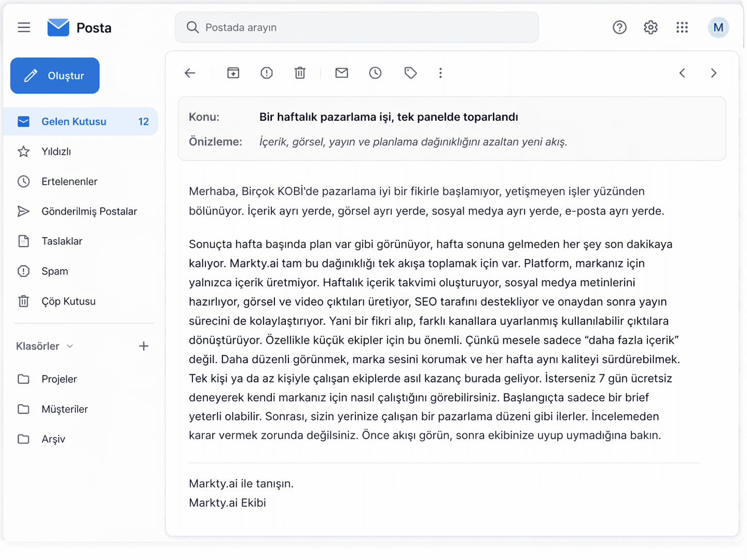Mark the email as unread
747x560 pixels.
[341, 73]
